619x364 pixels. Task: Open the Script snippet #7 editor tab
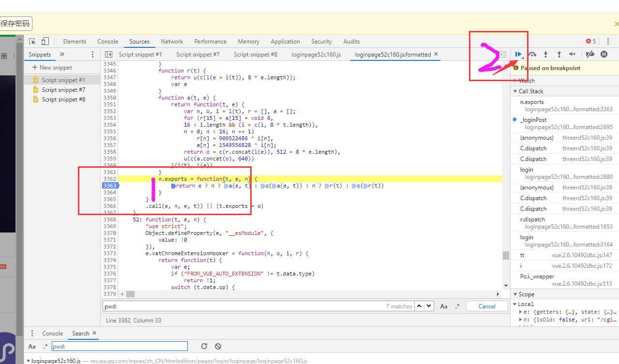198,55
